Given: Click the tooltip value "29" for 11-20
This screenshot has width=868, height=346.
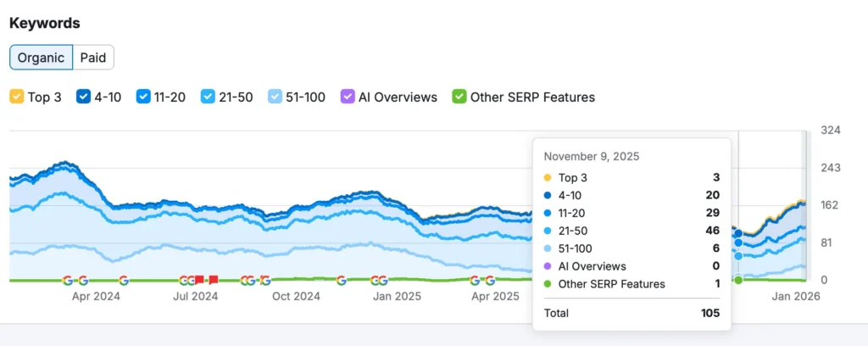Looking at the screenshot, I should pos(713,213).
